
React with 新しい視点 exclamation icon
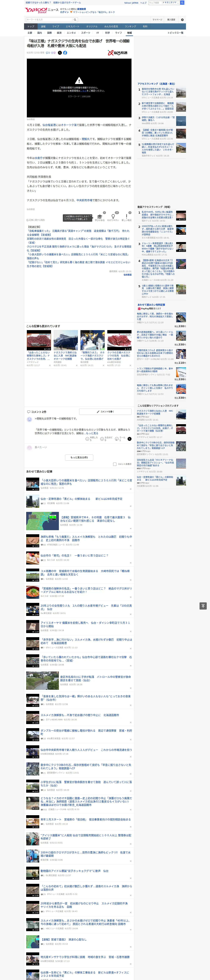point(127,216)
